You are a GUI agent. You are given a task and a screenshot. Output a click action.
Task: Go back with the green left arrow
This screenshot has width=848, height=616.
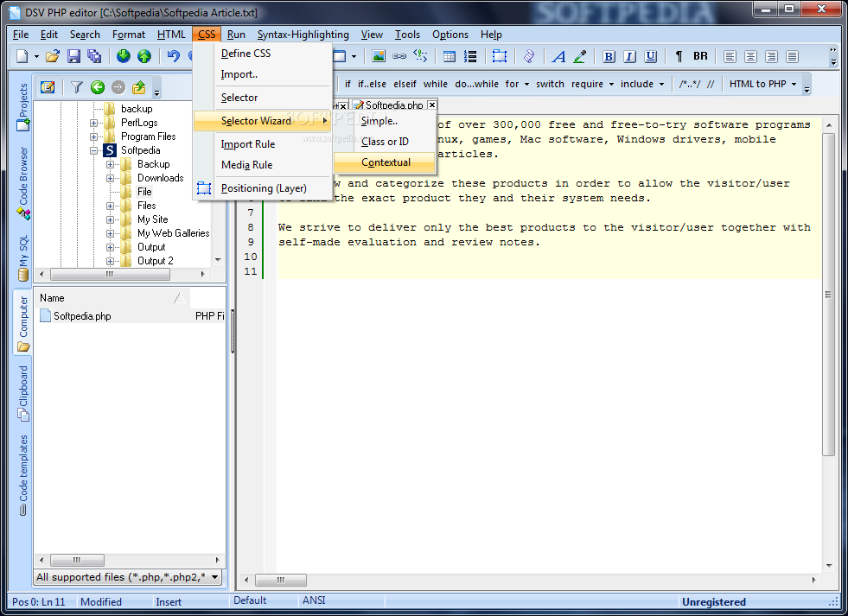[98, 87]
